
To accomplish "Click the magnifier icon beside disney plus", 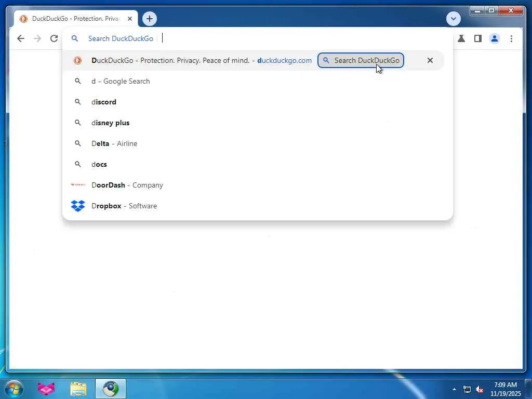I will point(78,123).
